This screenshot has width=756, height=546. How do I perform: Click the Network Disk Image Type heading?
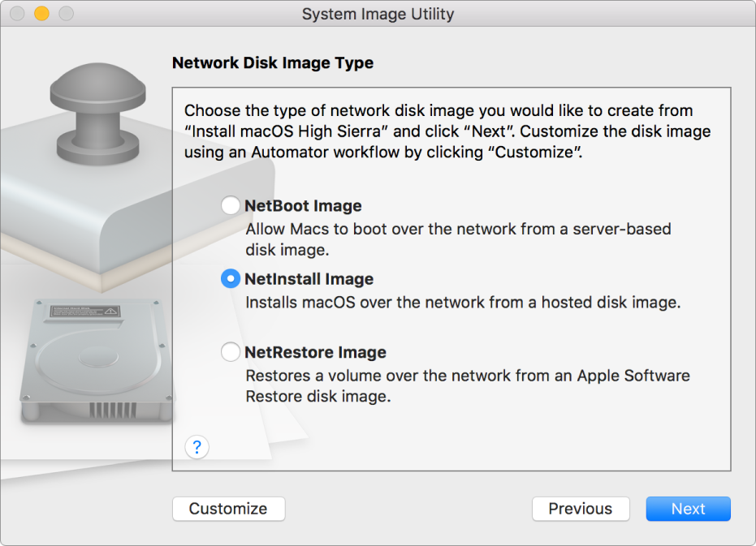click(273, 62)
